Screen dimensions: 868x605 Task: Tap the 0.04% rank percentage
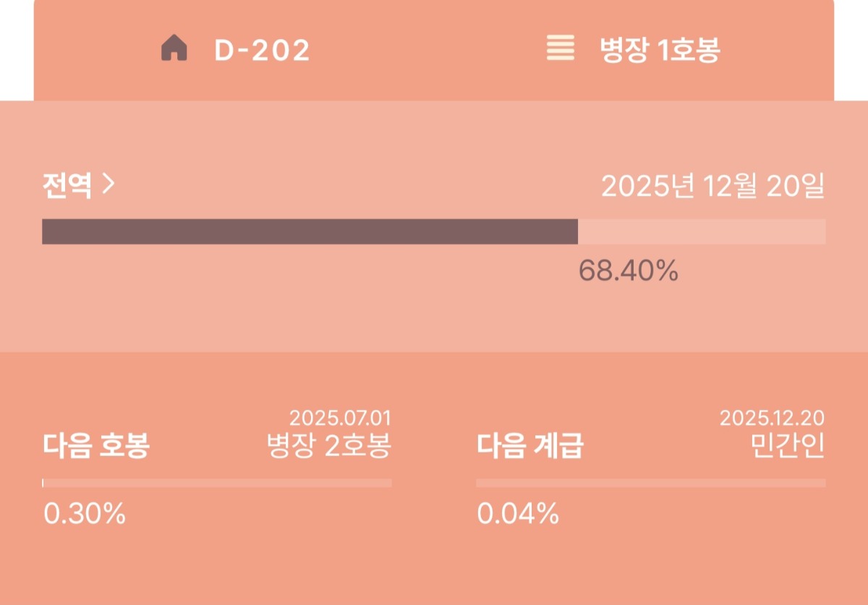[x=518, y=514]
